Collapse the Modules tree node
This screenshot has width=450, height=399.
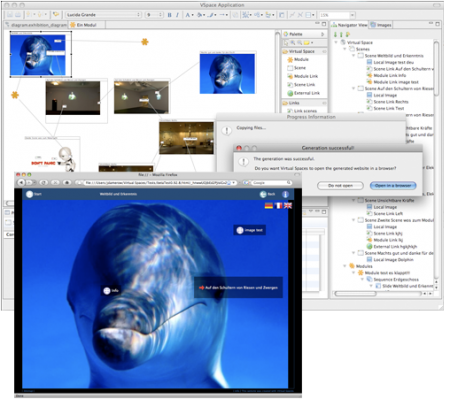pyautogui.click(x=345, y=266)
